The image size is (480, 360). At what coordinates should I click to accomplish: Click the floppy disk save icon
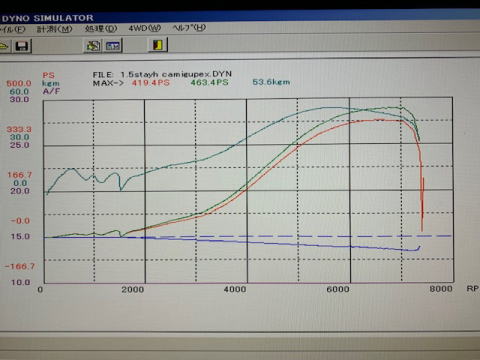coord(22,46)
